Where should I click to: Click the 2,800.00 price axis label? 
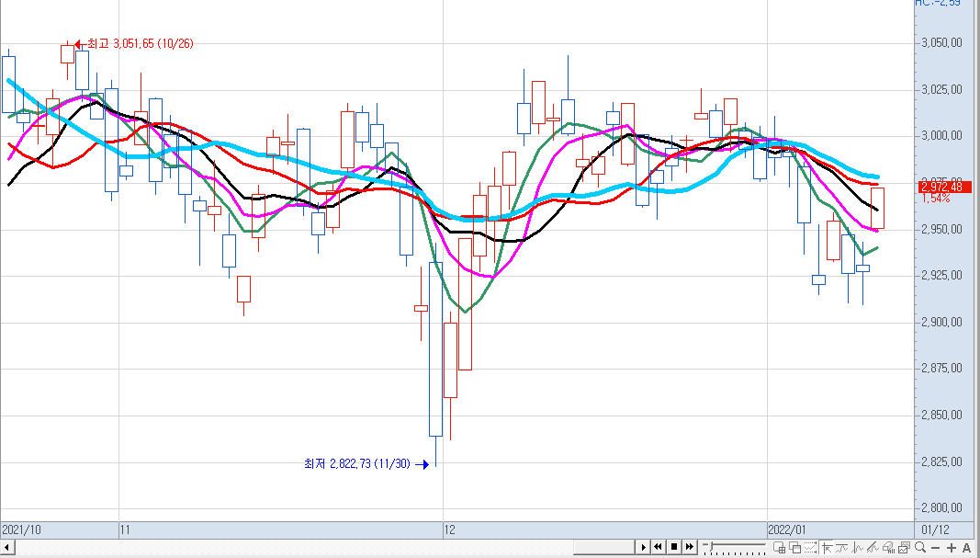click(x=941, y=508)
